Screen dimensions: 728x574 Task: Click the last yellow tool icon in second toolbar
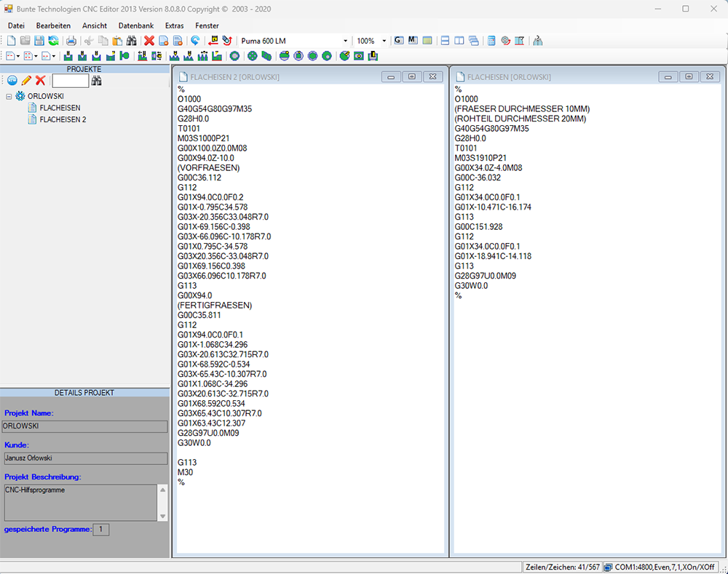(x=373, y=56)
